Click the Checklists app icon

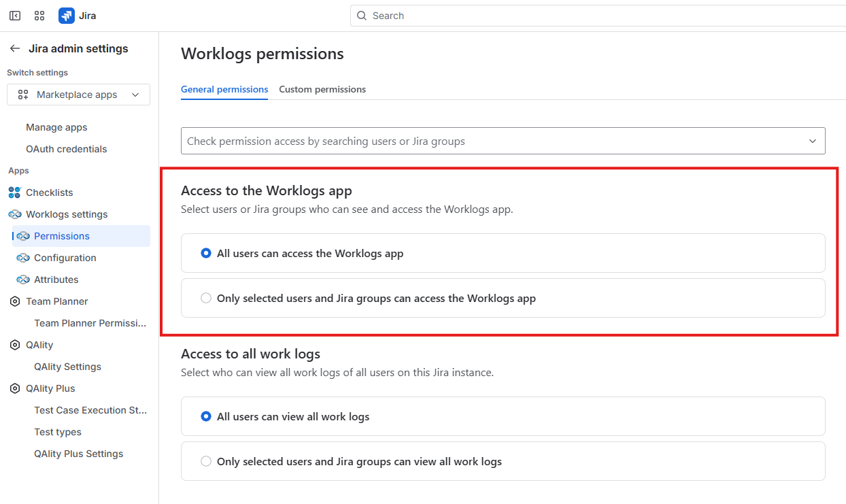point(15,192)
